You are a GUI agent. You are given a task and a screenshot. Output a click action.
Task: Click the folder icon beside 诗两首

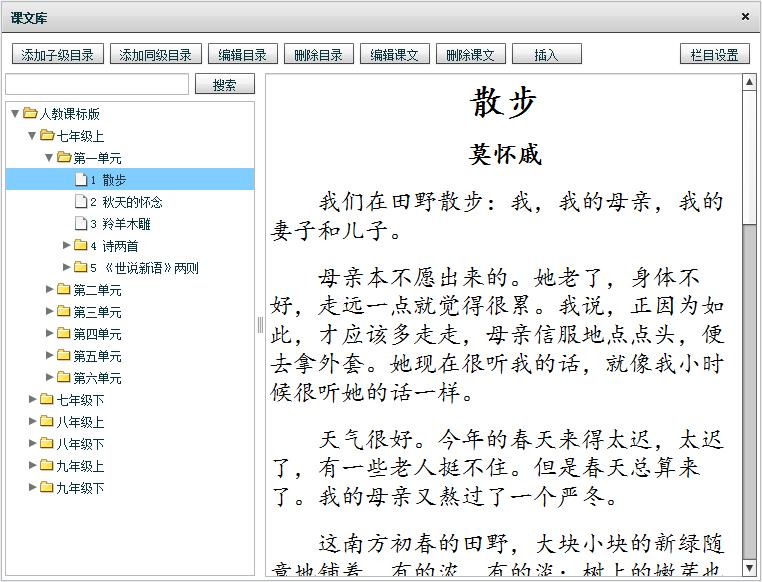click(81, 246)
